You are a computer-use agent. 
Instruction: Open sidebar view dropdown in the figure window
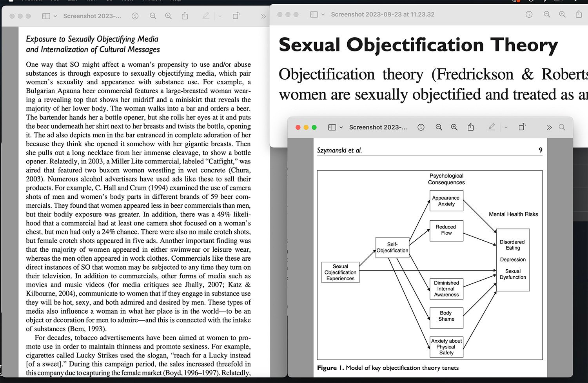(x=341, y=127)
